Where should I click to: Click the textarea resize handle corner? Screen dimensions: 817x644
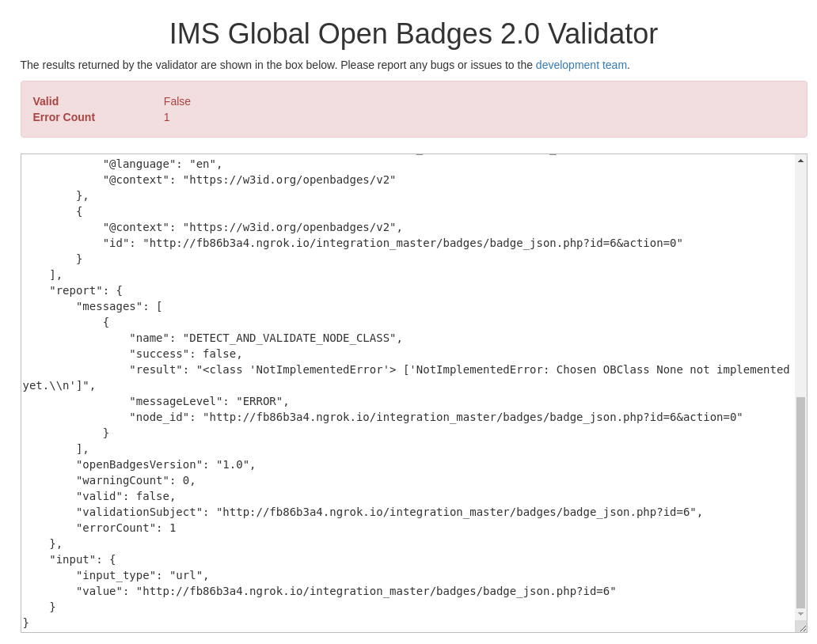click(802, 628)
